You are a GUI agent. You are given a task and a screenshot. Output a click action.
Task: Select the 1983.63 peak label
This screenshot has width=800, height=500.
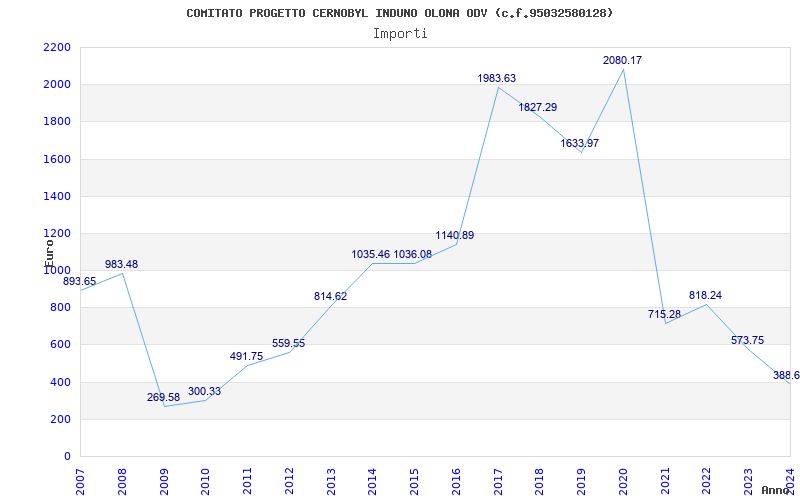497,78
